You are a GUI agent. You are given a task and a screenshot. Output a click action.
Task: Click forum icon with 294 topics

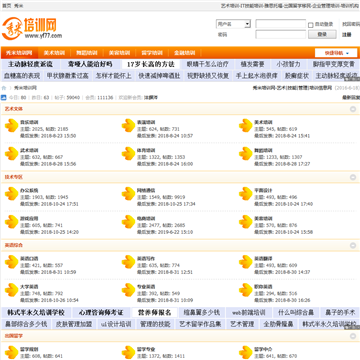pos(246,290)
